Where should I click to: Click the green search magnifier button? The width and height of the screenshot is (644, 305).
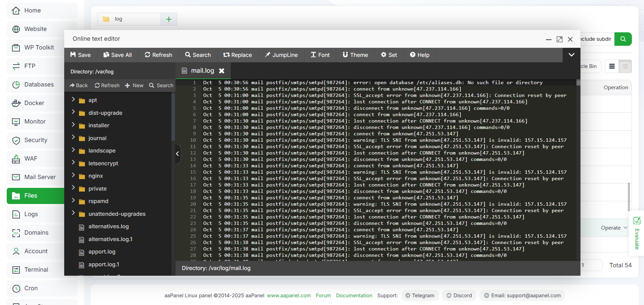click(x=623, y=39)
